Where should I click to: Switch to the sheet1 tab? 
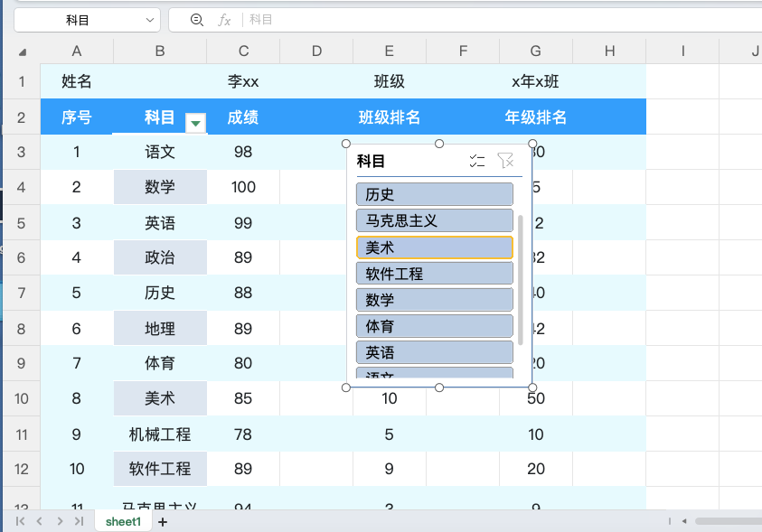(122, 521)
